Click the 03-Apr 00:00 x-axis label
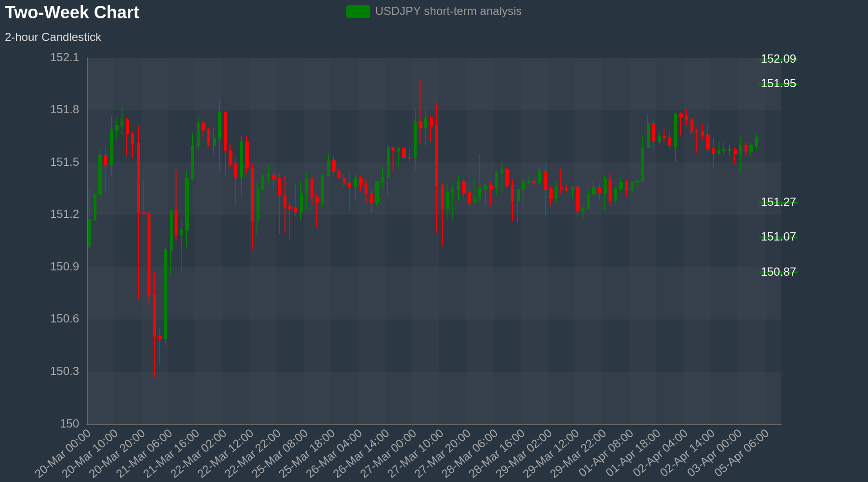Screen dimensions: 868x482 click(715, 454)
